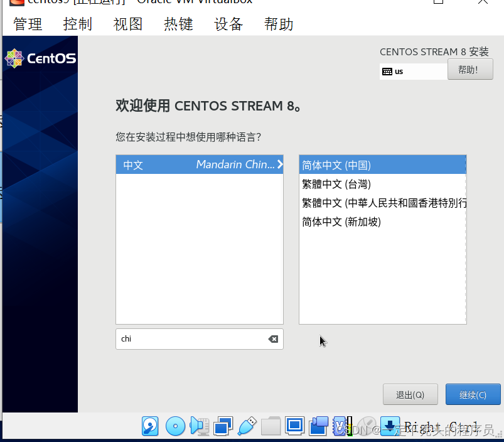Select 繁體中文 (台灣) locale
Screen dimensions: 504x442
coord(382,184)
